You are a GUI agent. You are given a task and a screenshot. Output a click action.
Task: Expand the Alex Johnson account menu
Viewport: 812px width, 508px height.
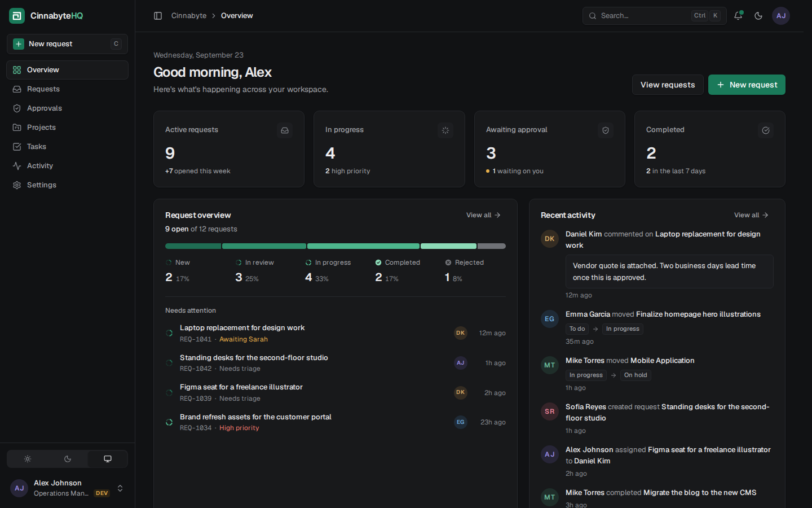(67, 488)
